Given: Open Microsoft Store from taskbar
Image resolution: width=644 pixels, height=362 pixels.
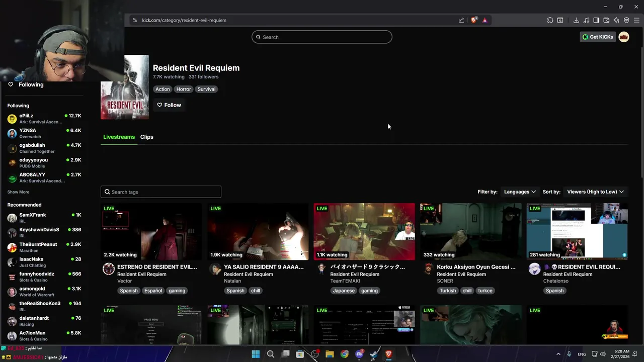Looking at the screenshot, I should tap(300, 354).
